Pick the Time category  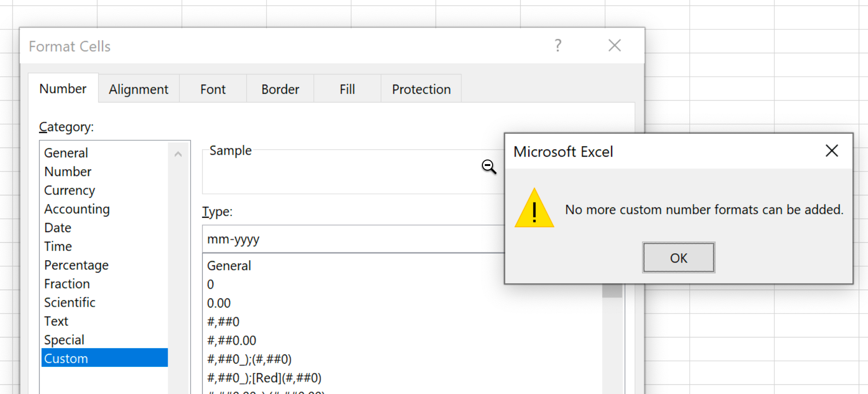(x=105, y=246)
